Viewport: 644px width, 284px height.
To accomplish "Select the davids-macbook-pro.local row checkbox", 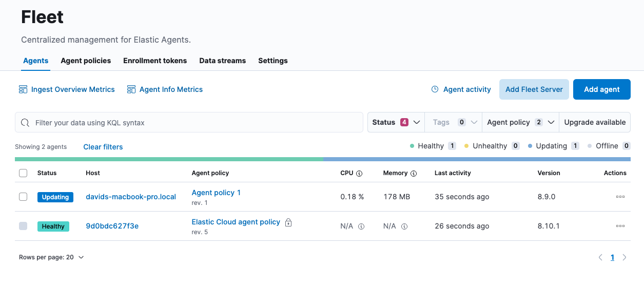I will point(23,197).
